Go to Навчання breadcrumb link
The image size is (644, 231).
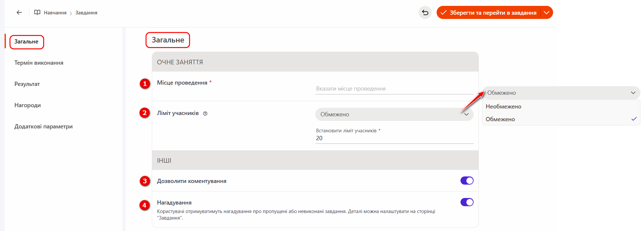coord(55,13)
